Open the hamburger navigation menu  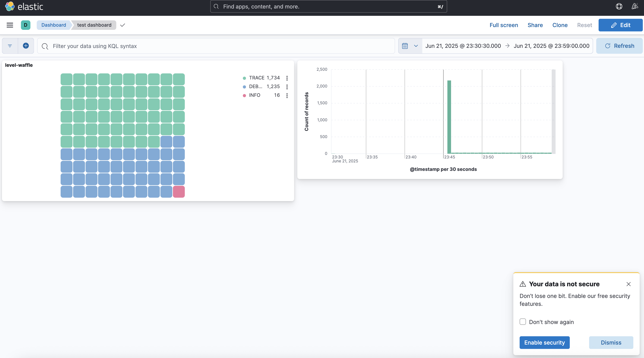(x=10, y=25)
